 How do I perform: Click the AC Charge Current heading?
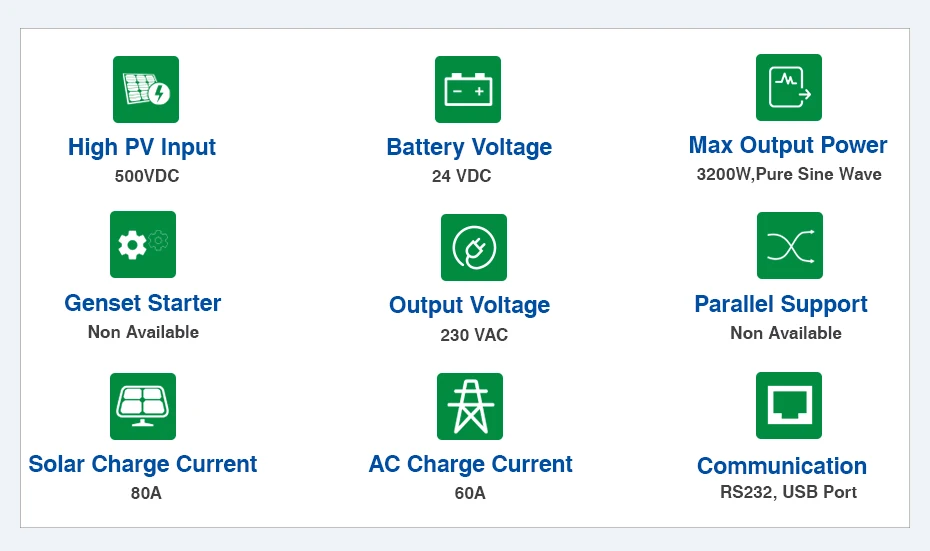[470, 464]
